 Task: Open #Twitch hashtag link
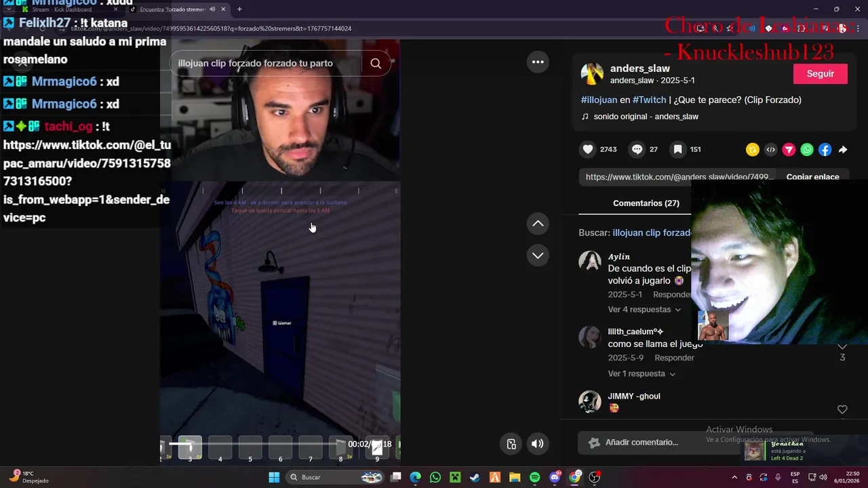650,100
